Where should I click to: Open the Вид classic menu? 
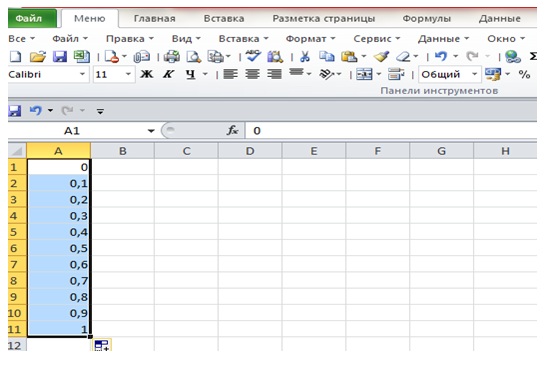point(186,39)
